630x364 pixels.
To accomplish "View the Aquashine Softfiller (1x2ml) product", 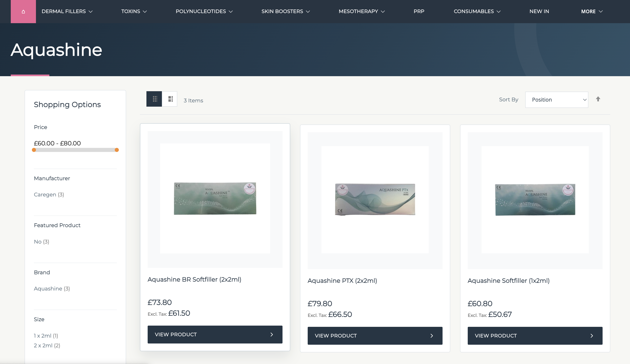I will (x=535, y=336).
